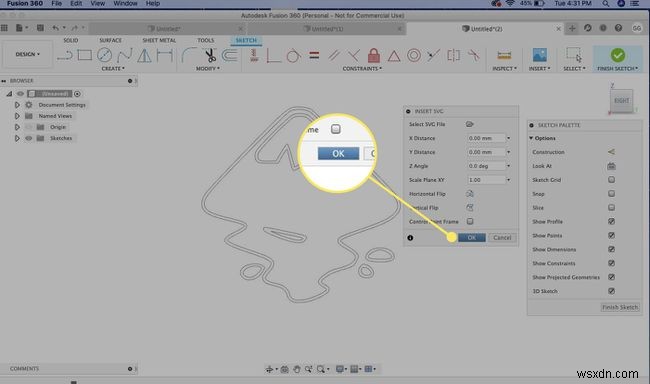Switch to the SOLID ribbon tab
Image resolution: width=650 pixels, height=384 pixels.
(x=70, y=40)
